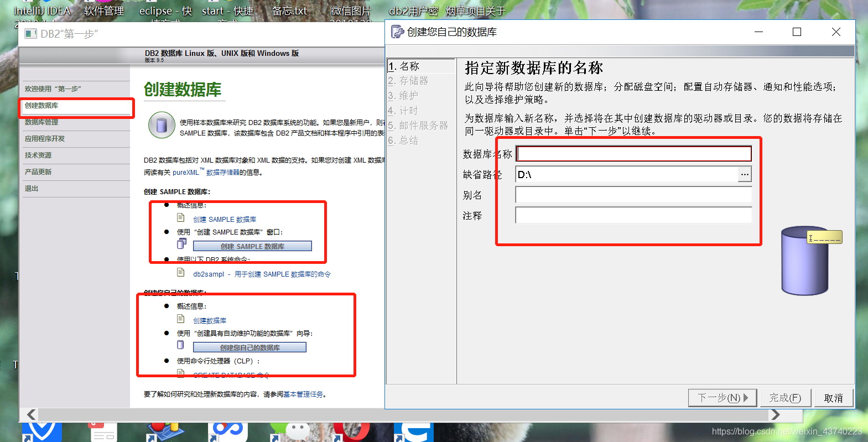Select wizard step 6. 总结
The image size is (868, 442).
point(403,141)
